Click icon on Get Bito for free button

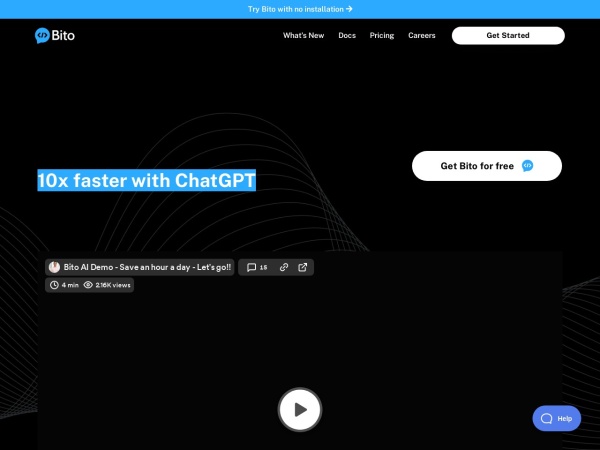pos(528,166)
